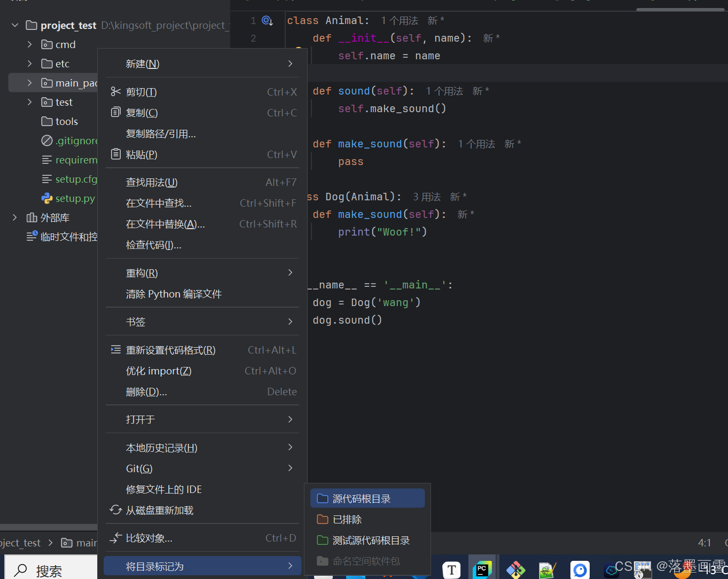Click the PyCharm taskbar icon
Image resolution: width=728 pixels, height=579 pixels.
[482, 570]
